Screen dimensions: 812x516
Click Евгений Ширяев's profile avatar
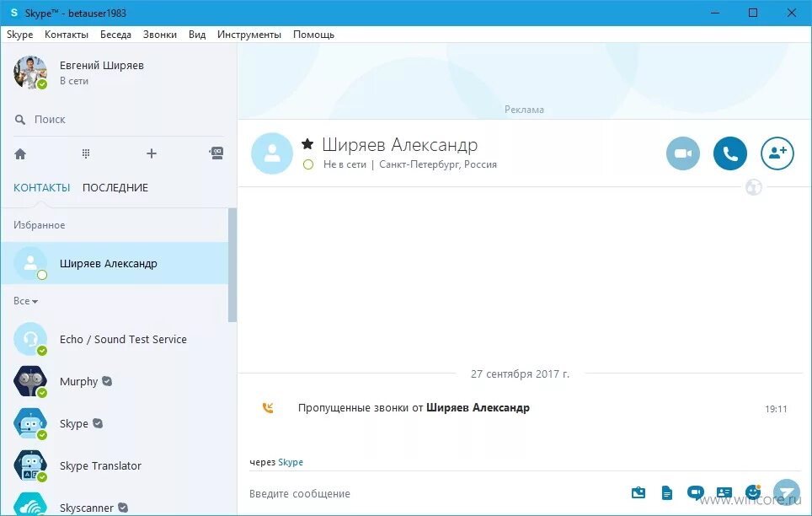point(30,73)
